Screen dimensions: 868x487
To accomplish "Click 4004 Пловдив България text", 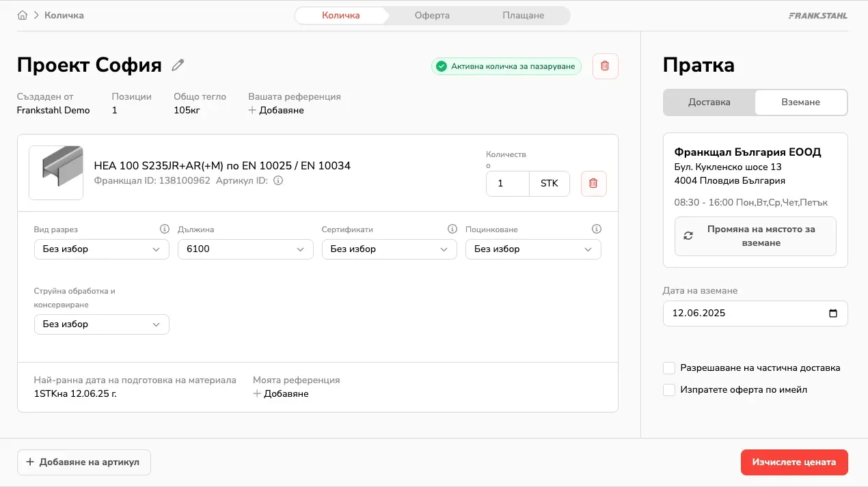I will coord(730,181).
